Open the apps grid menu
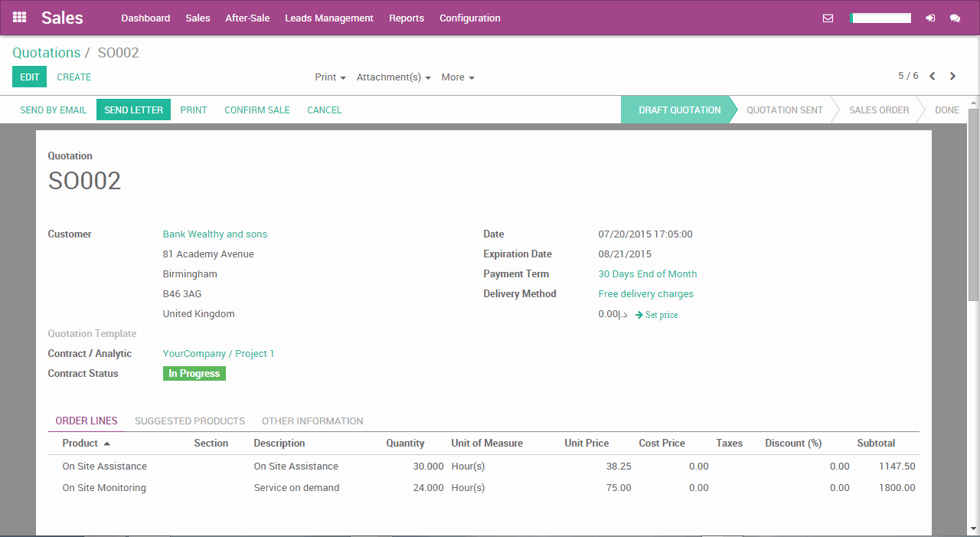 pos(19,18)
